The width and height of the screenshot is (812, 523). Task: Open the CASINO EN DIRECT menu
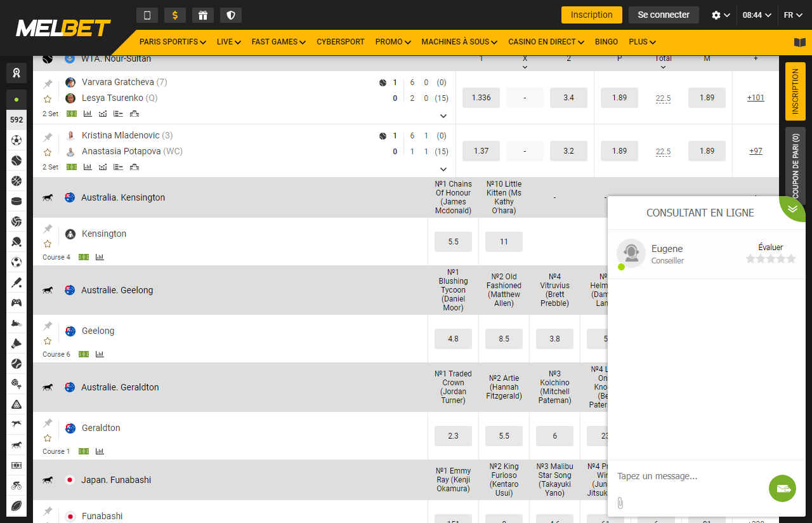click(x=546, y=42)
